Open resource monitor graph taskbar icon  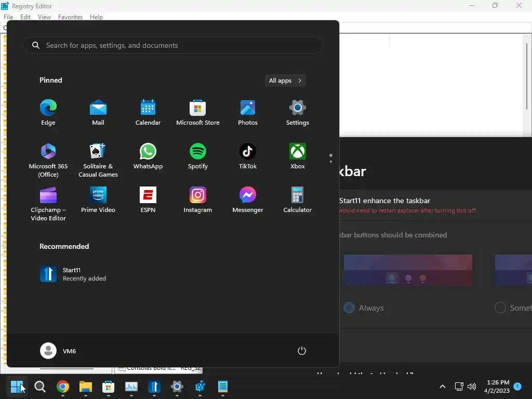click(131, 387)
